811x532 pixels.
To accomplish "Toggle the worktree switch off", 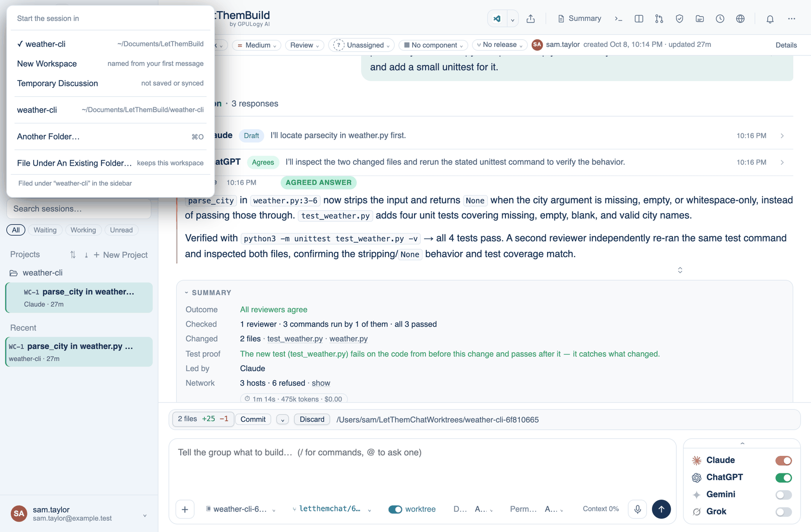I will (x=395, y=509).
